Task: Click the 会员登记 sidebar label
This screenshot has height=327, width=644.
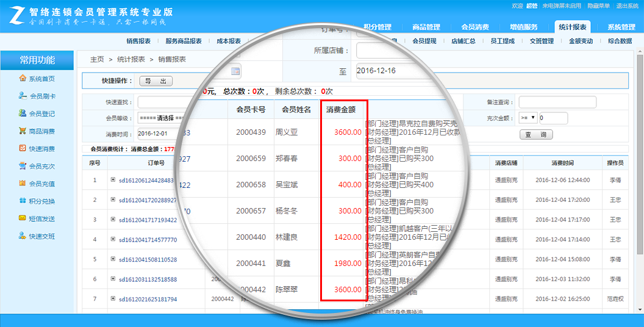Action: (x=42, y=114)
